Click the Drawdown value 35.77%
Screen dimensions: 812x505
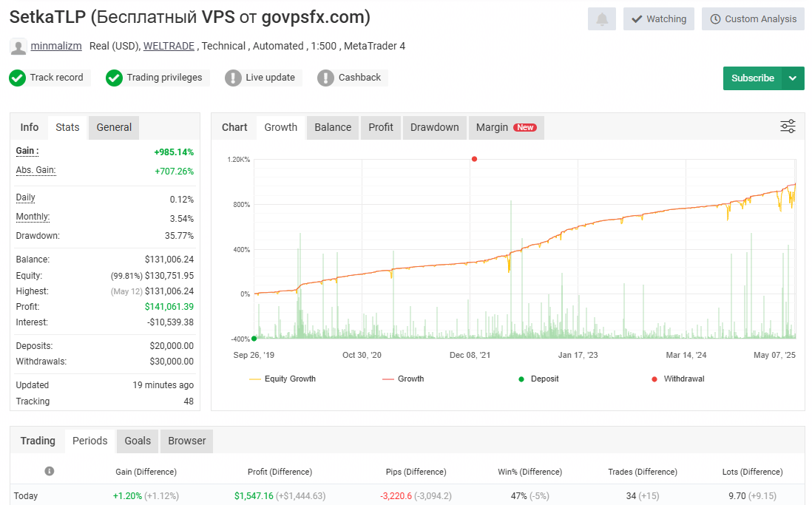[179, 236]
